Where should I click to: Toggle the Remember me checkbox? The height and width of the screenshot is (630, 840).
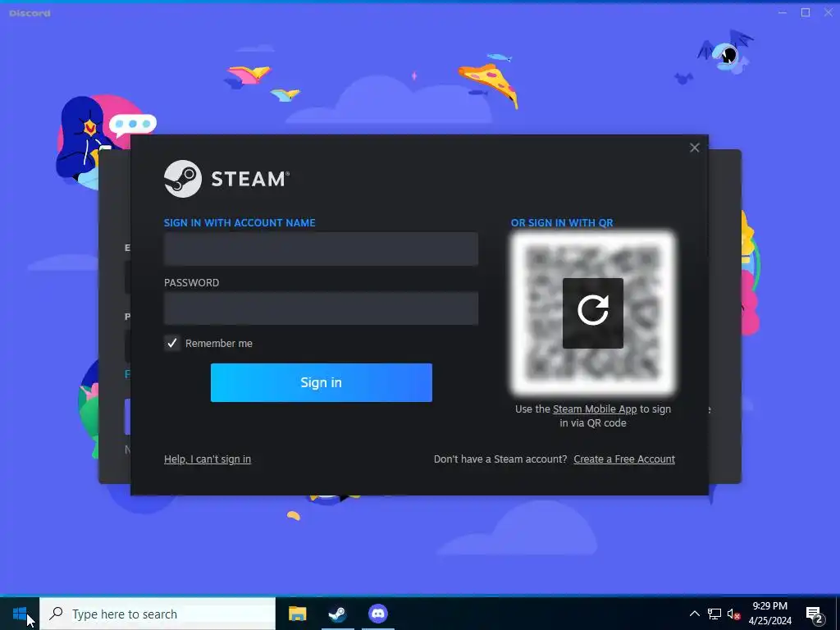click(172, 343)
